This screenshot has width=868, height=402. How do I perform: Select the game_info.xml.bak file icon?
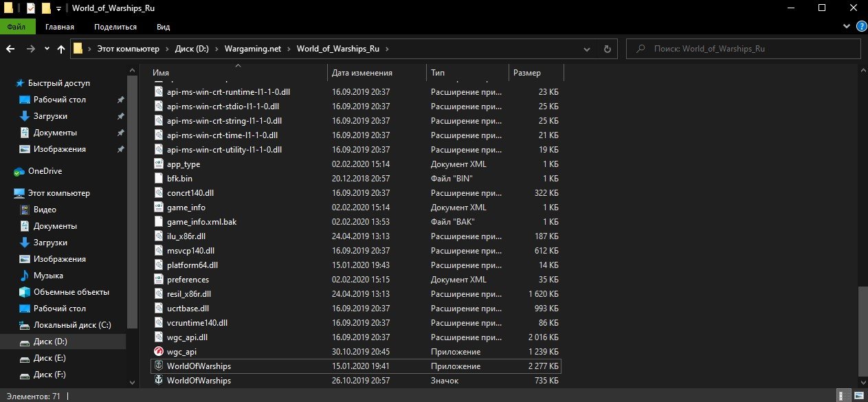point(158,222)
